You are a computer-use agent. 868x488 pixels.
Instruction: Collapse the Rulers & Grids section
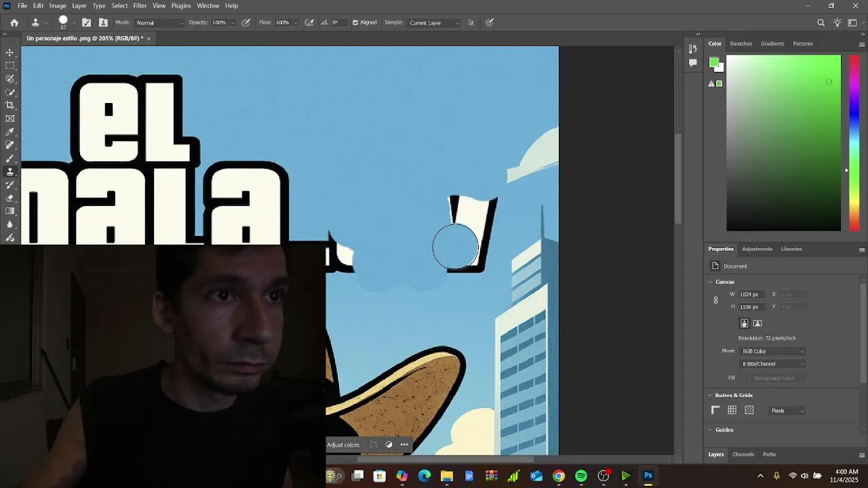(710, 395)
